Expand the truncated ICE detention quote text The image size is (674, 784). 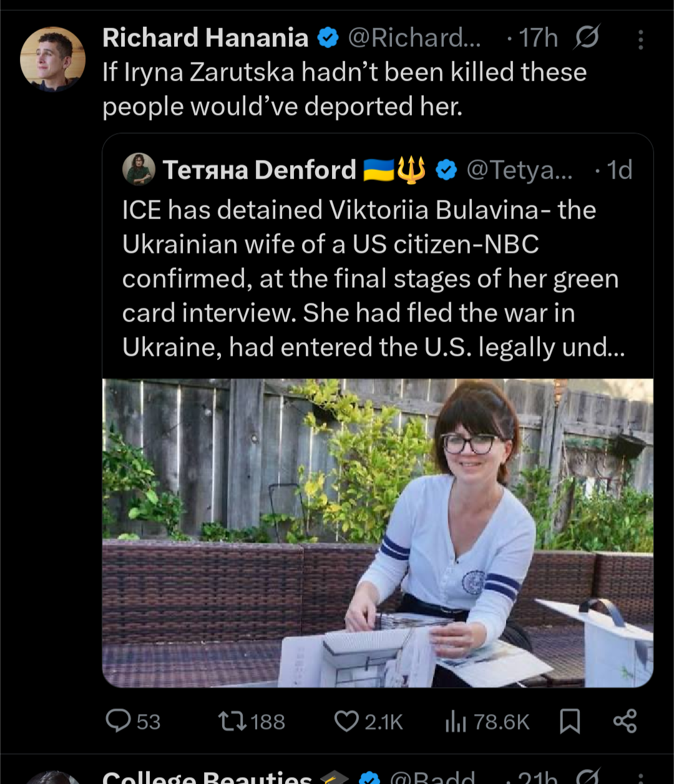pyautogui.click(x=373, y=278)
